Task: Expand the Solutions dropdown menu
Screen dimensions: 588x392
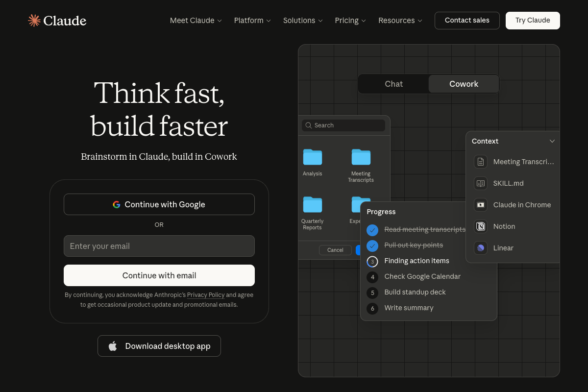Action: pos(303,21)
